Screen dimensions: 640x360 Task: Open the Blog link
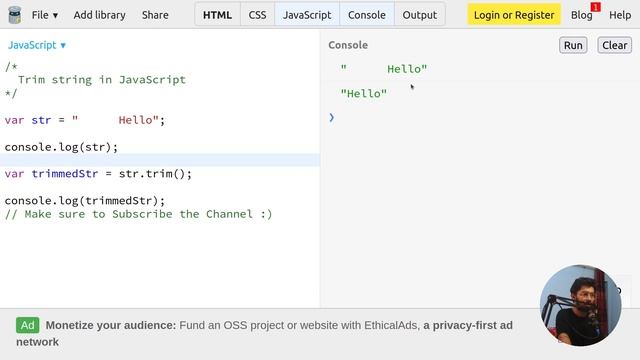coord(581,15)
